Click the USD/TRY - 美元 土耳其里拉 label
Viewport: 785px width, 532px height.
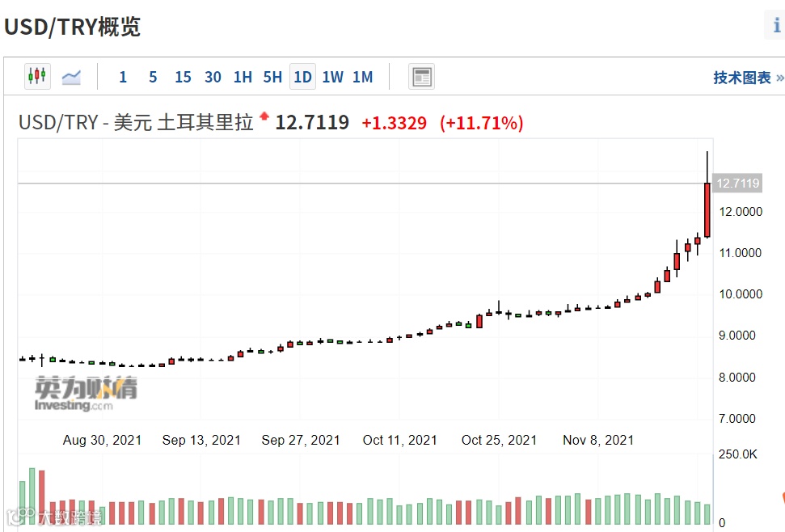coord(136,123)
